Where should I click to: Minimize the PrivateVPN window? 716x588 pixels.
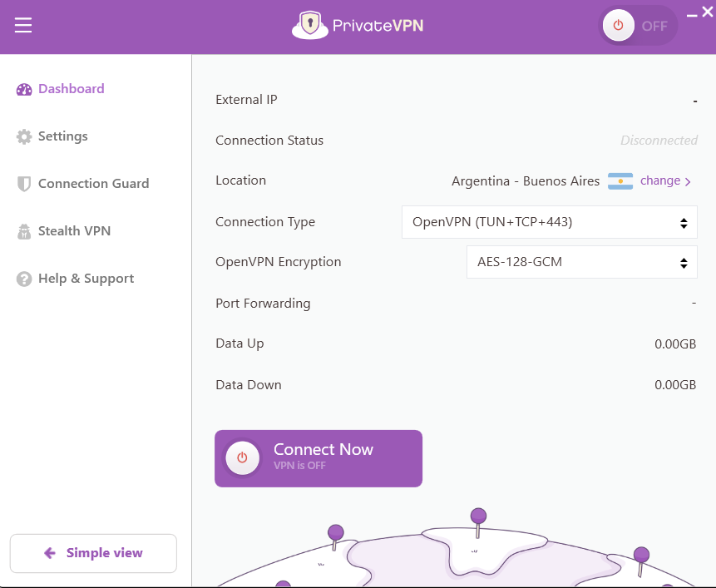[x=692, y=16]
